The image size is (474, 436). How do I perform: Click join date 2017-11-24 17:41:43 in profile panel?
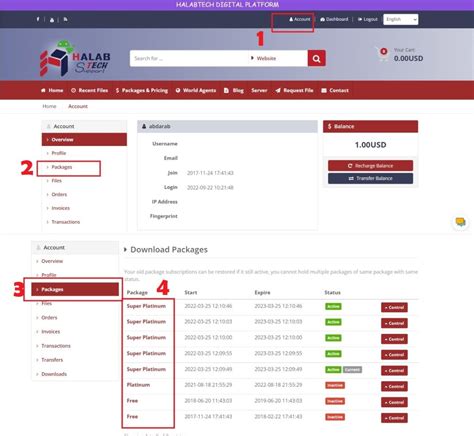pyautogui.click(x=210, y=173)
